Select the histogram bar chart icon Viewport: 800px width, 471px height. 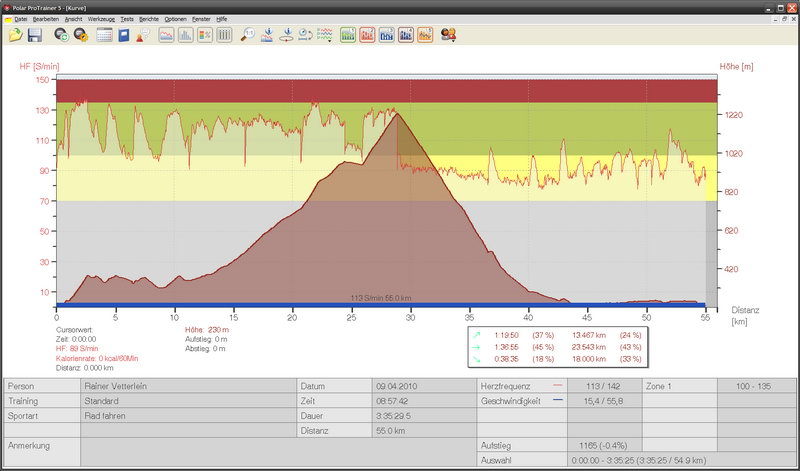(x=185, y=35)
